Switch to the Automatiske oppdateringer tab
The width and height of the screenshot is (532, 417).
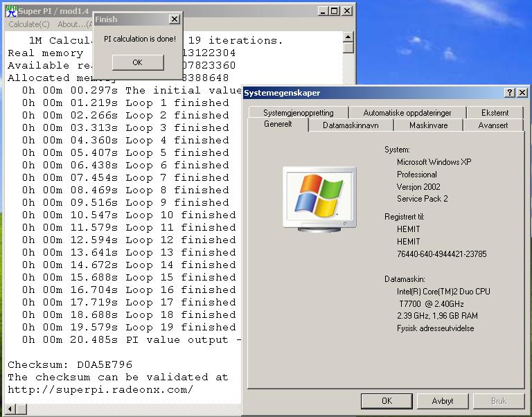click(407, 113)
